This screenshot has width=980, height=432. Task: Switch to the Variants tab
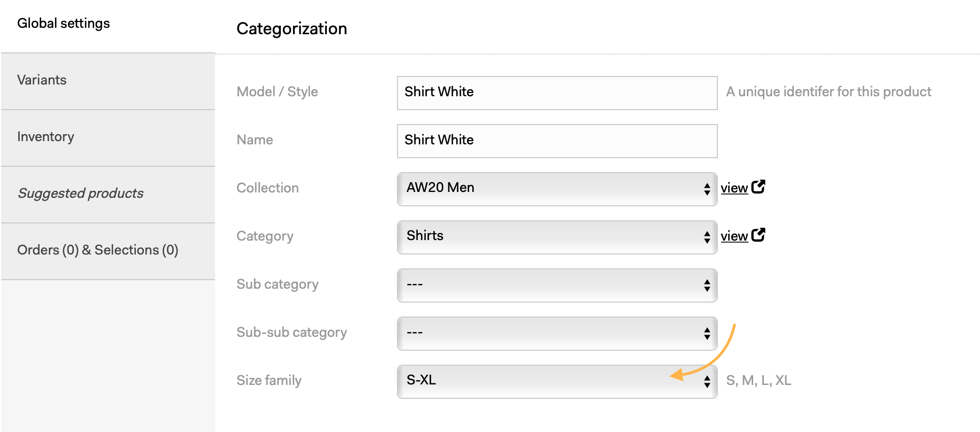108,81
